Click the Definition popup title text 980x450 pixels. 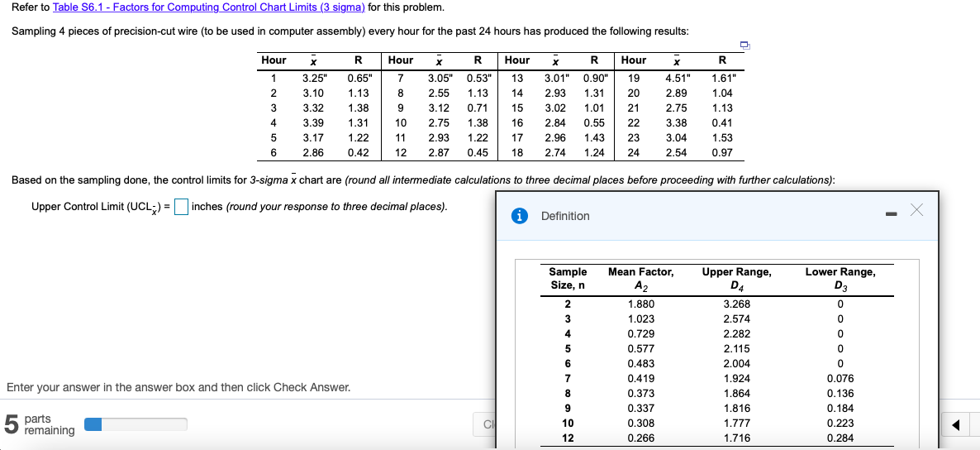coord(565,216)
